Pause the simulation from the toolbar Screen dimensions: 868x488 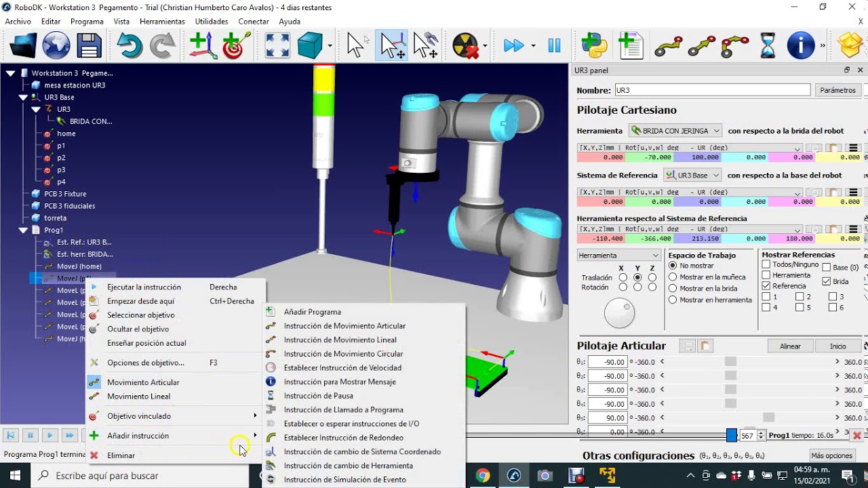click(x=554, y=46)
